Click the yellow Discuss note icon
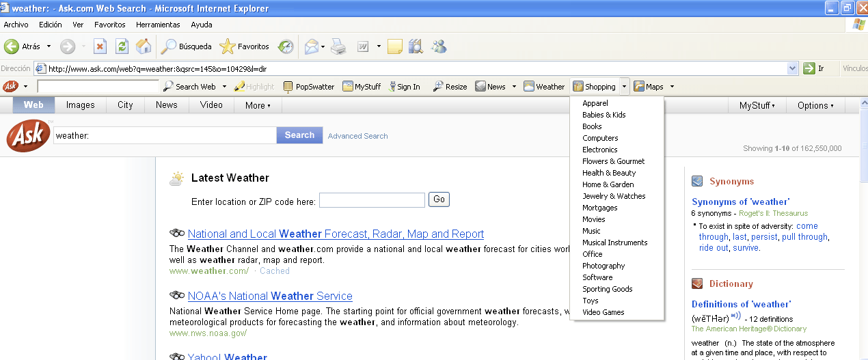Screen dimensions: 868x360 [395, 46]
